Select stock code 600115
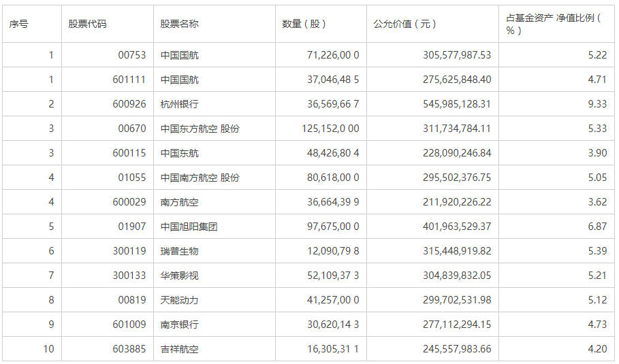Viewport: 619px width, 364px height. tap(129, 153)
